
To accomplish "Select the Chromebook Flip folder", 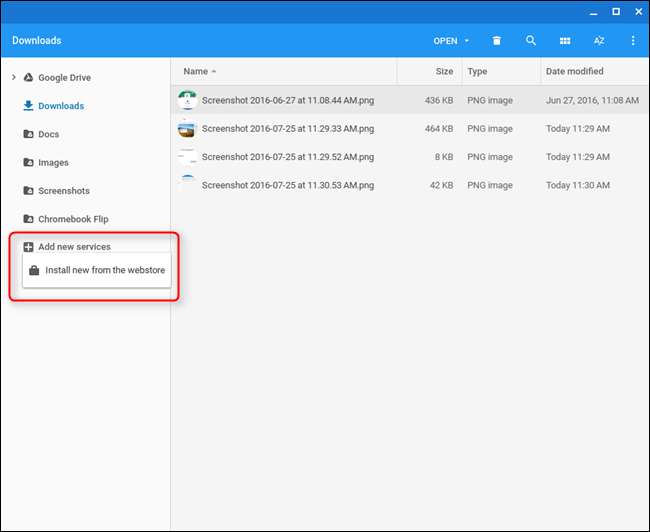I will [x=72, y=219].
